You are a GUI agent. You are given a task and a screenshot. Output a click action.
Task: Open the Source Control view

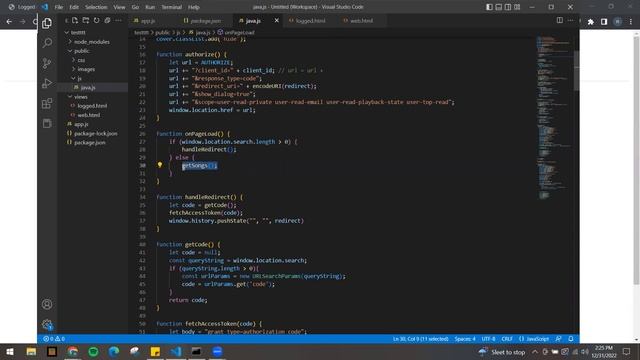click(47, 63)
